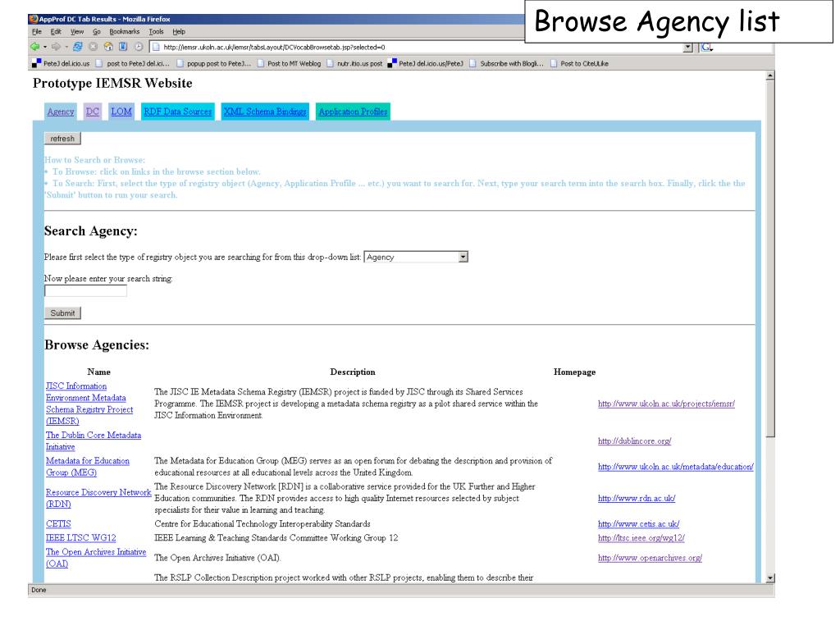The width and height of the screenshot is (840, 630).
Task: Switch to the Application Profiles tab
Action: click(x=353, y=112)
